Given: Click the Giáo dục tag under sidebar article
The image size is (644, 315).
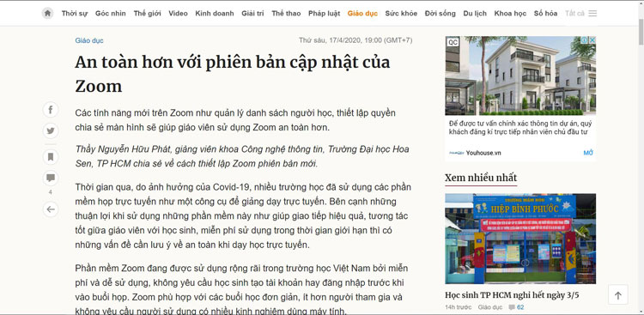Looking at the screenshot, I should [490, 307].
